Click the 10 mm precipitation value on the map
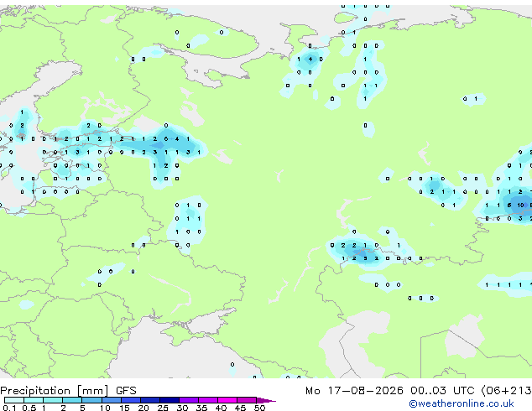This screenshot has height=411, width=532. pos(520,205)
